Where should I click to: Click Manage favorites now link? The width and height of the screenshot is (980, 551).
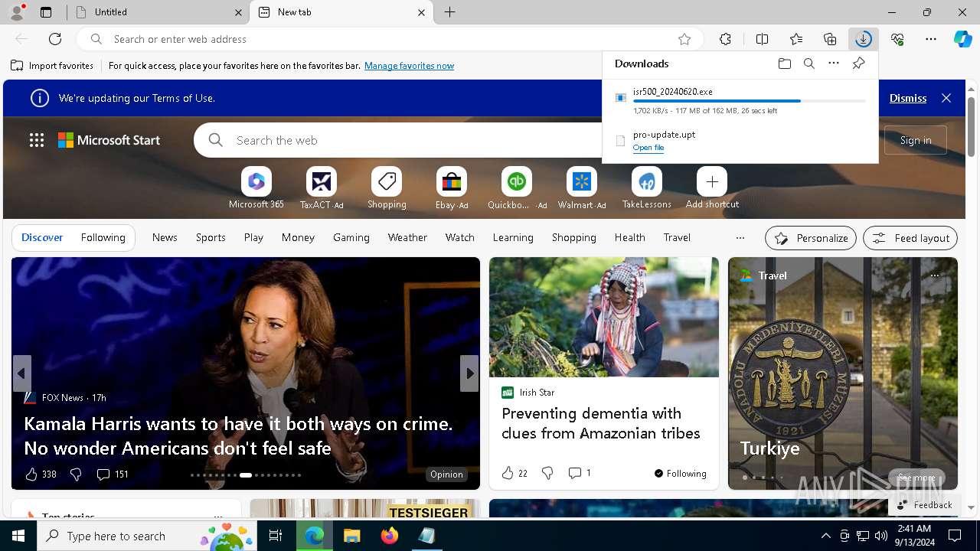409,66
